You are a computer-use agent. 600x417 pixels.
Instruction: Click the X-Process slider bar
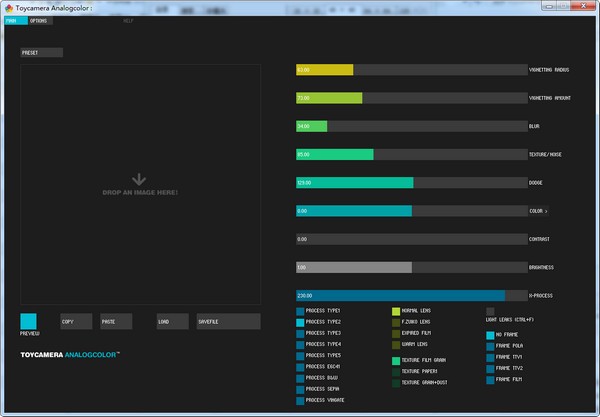411,296
